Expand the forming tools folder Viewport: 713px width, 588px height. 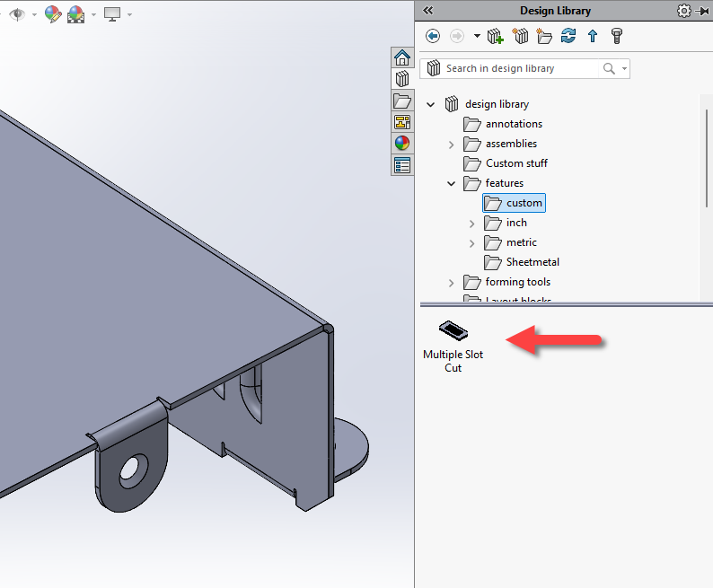[x=451, y=283]
